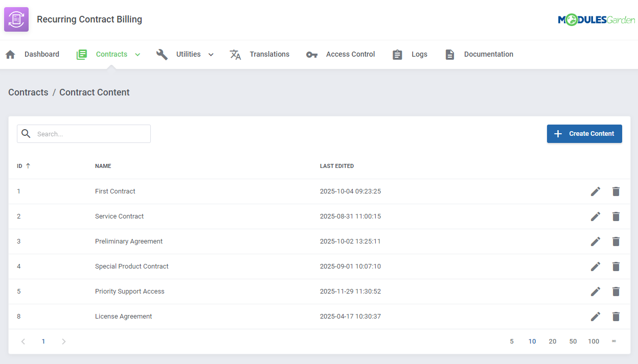Edit the First Contract using the pencil icon
Image resolution: width=638 pixels, height=364 pixels.
(595, 191)
